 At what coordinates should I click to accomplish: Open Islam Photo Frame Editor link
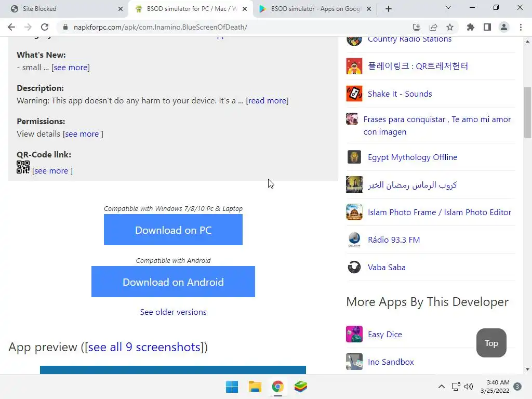(440, 212)
